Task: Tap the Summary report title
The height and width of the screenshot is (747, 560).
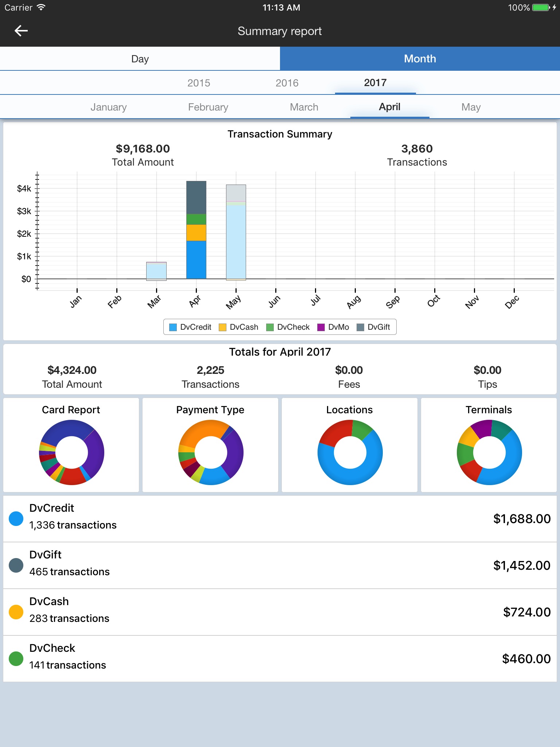Action: click(280, 31)
